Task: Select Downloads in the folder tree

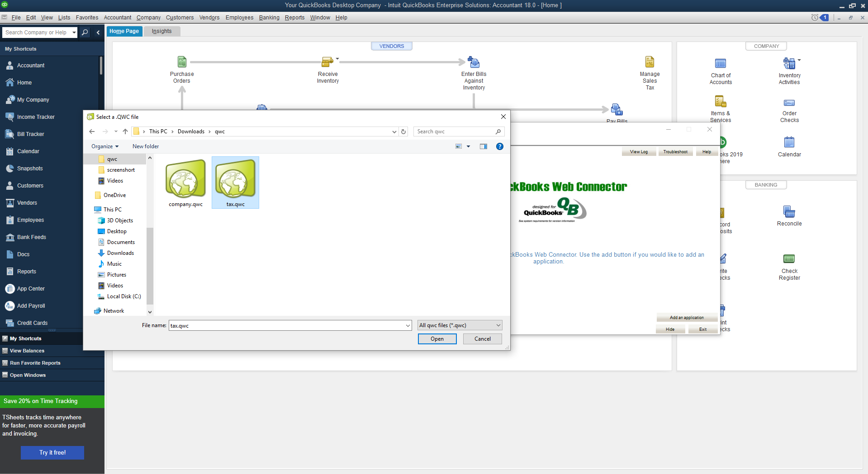Action: coord(120,253)
